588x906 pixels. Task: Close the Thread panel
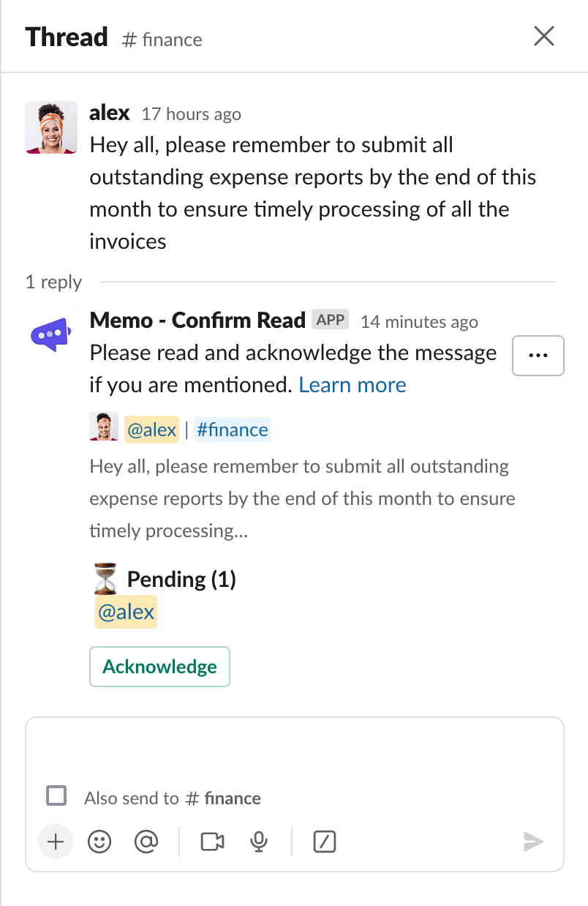coord(544,36)
